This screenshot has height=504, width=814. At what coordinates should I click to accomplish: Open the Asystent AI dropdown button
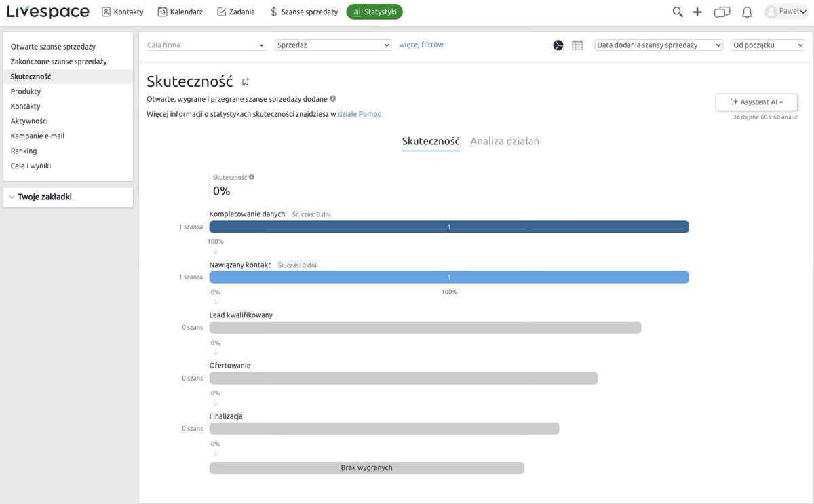pyautogui.click(x=756, y=102)
